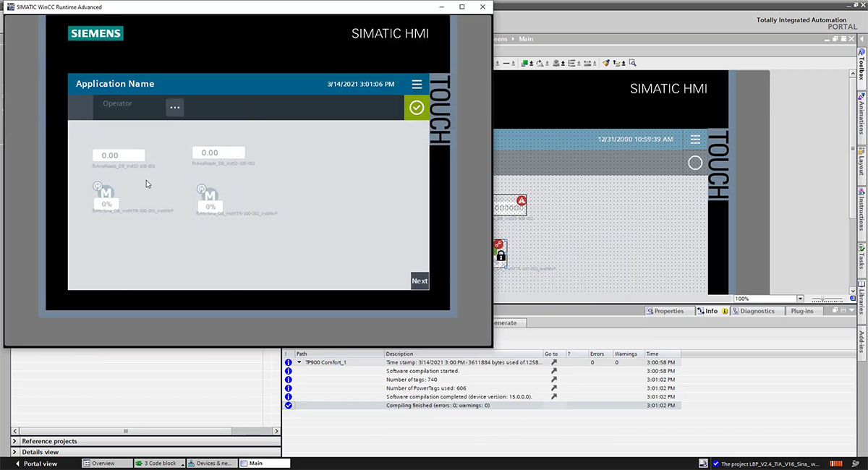Image resolution: width=868 pixels, height=470 pixels.
Task: Click the 0.00 field for ISI2-100-002
Action: coord(218,153)
